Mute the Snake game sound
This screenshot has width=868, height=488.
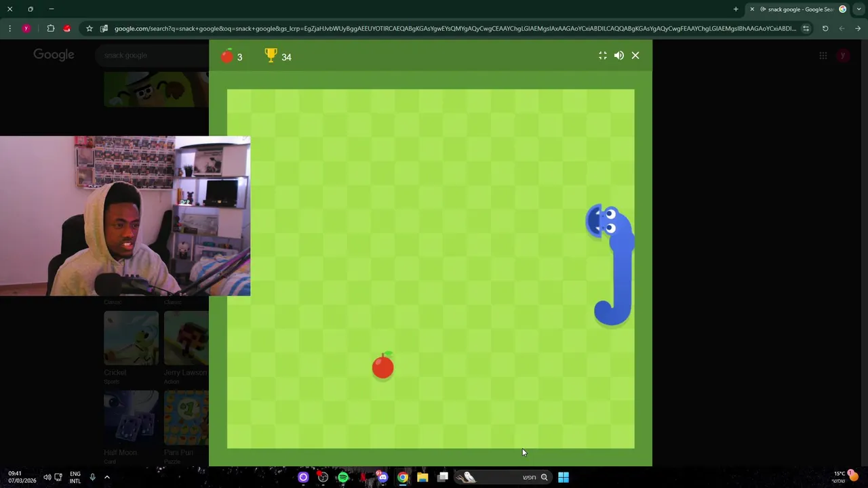(618, 56)
